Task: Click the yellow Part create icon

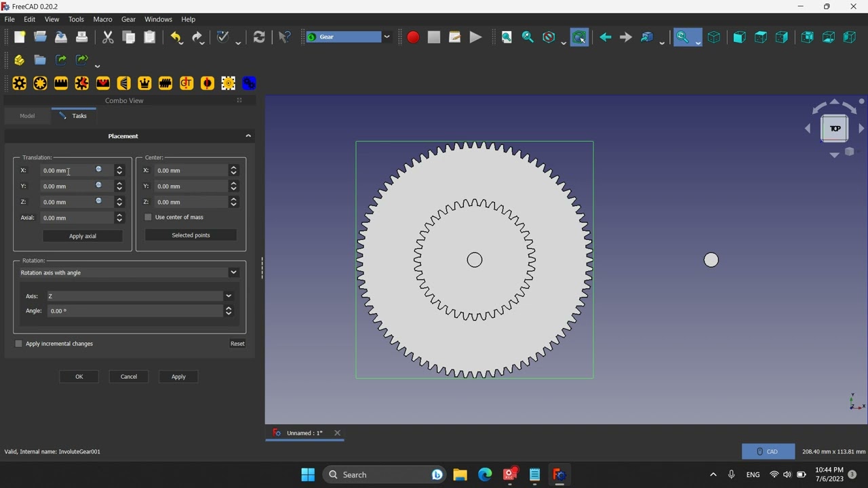Action: [20, 60]
